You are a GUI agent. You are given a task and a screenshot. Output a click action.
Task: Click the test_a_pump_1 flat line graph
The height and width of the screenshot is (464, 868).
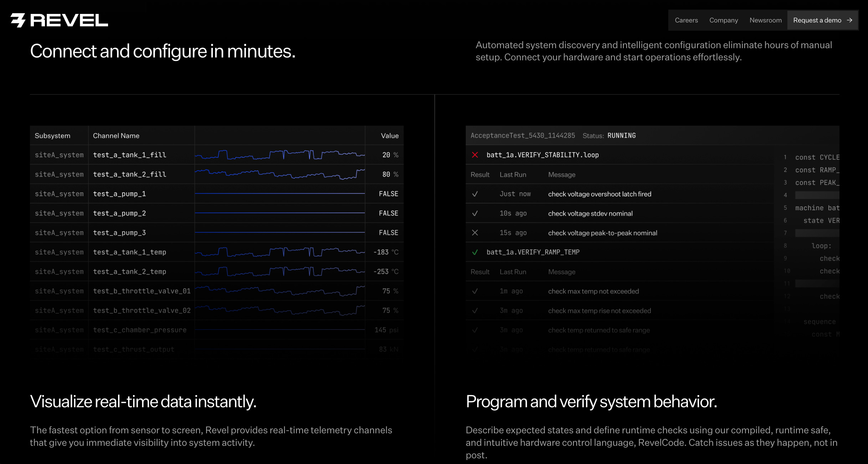pyautogui.click(x=280, y=194)
